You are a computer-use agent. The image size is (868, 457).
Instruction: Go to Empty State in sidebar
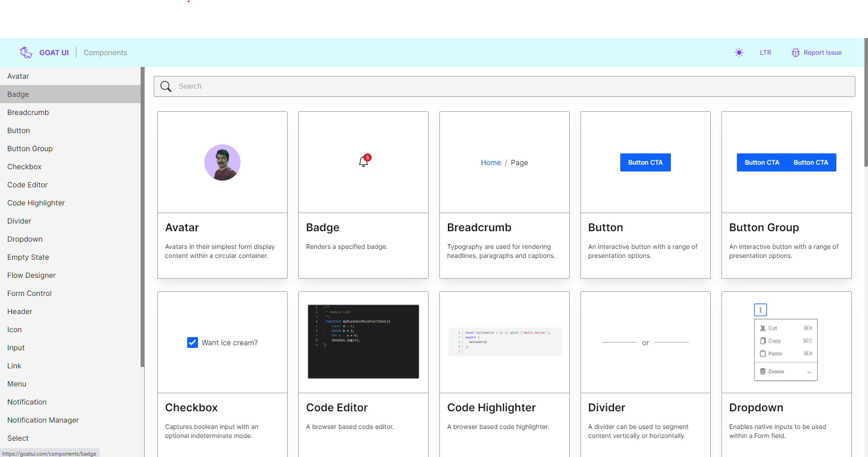tap(70, 257)
